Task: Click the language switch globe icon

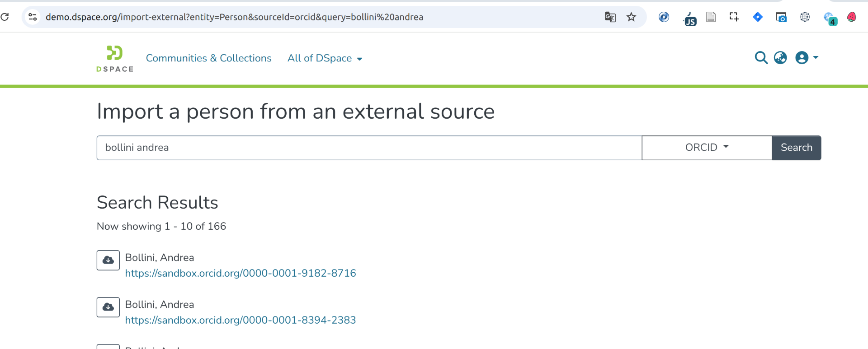Action: [x=780, y=58]
